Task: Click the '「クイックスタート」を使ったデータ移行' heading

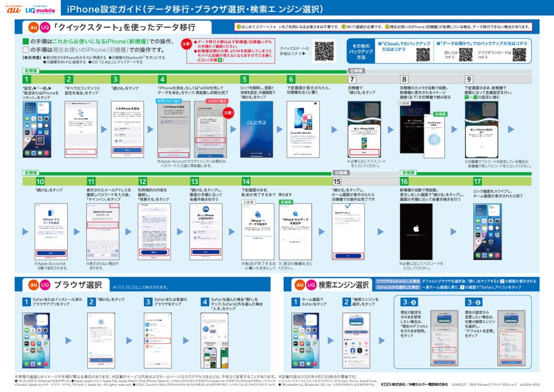Action: pos(124,27)
